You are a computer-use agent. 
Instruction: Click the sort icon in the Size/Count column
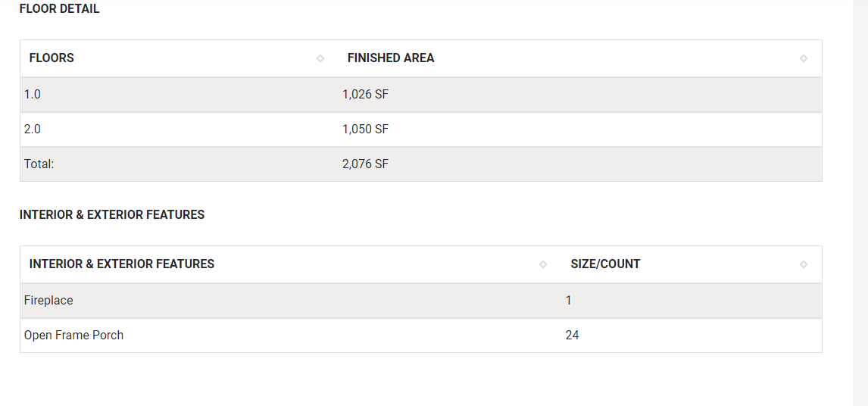tap(804, 264)
